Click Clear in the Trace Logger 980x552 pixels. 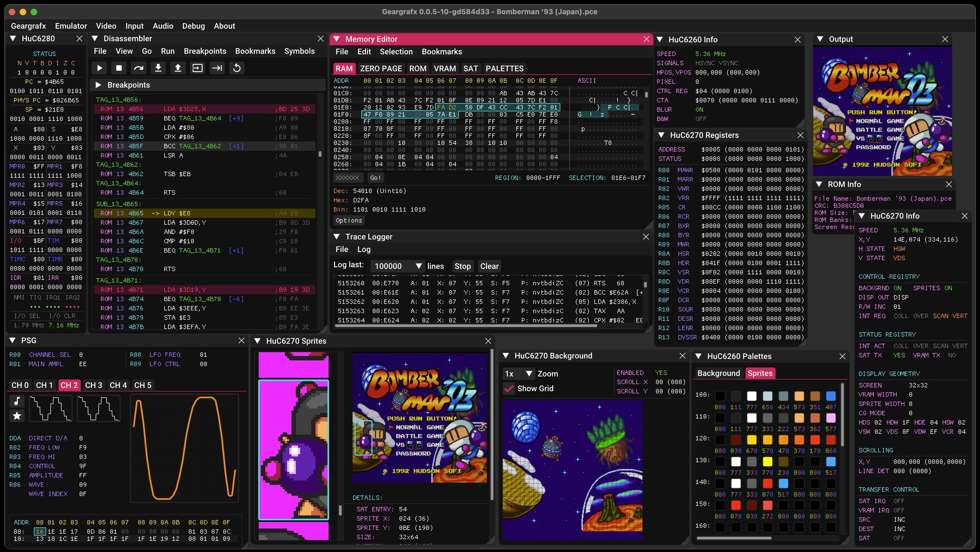[489, 266]
